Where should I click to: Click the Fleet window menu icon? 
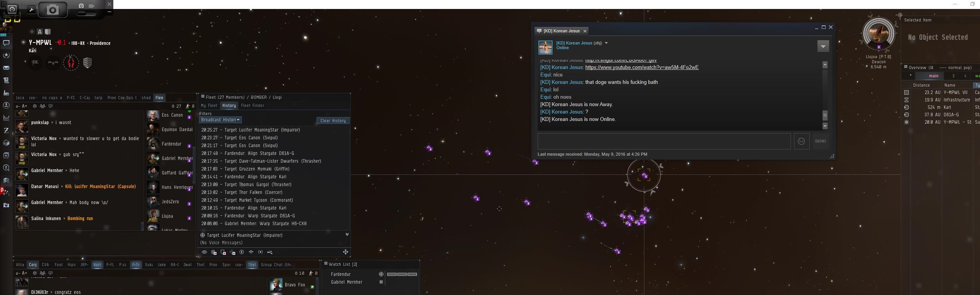(203, 96)
